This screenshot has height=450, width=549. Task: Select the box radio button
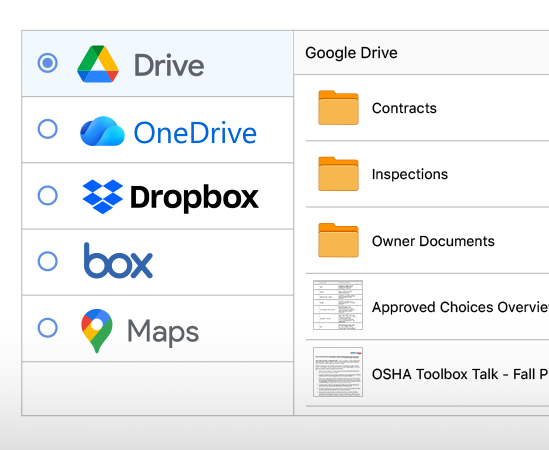click(48, 261)
